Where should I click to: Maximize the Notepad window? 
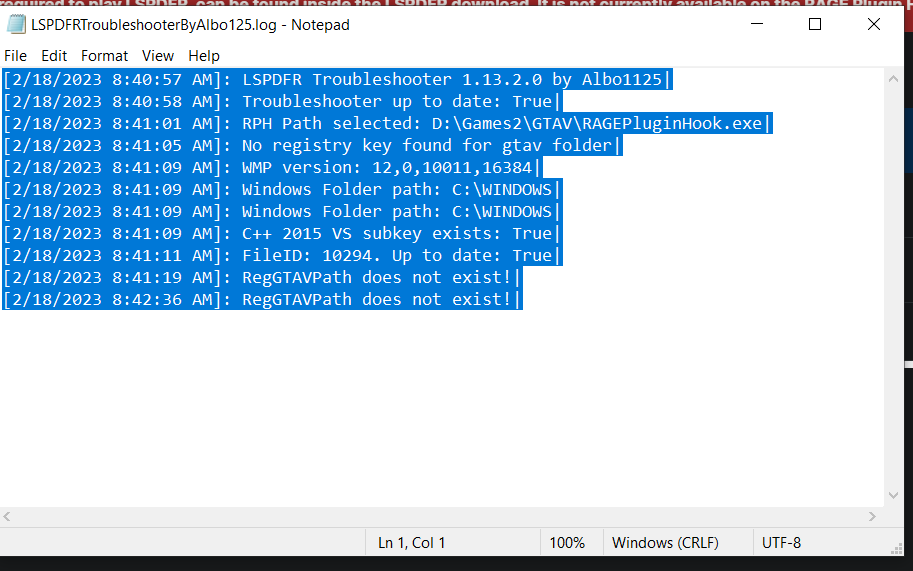(815, 24)
